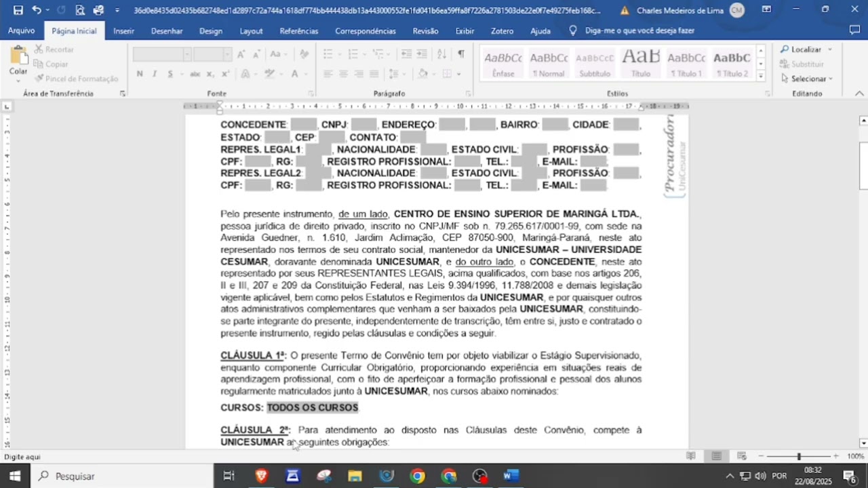Open the Fonte dialog launcher
This screenshot has width=868, height=488.
tap(311, 94)
